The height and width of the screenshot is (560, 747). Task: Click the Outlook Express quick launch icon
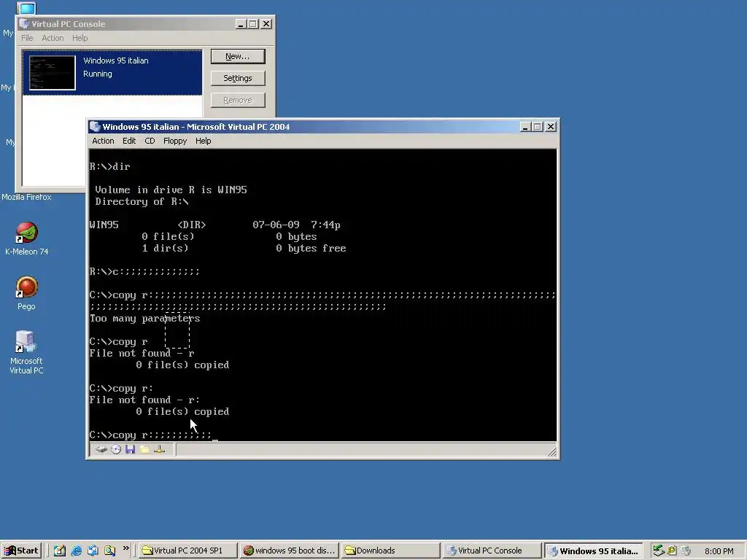click(x=93, y=551)
